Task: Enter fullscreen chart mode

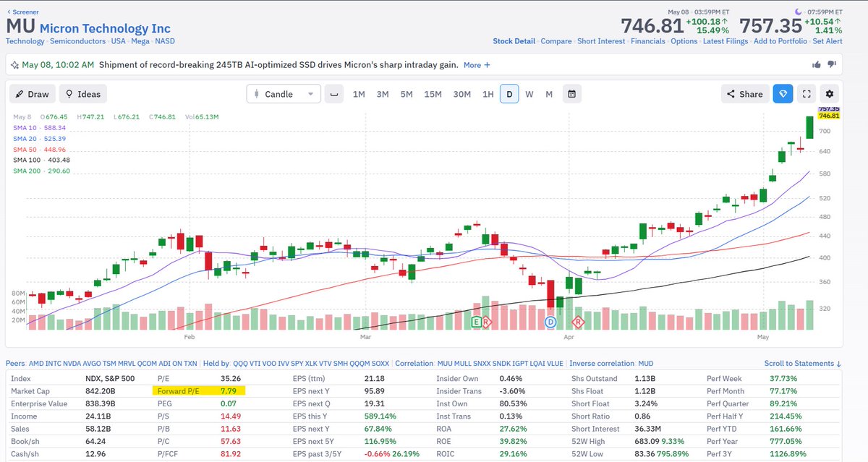Action: tap(807, 94)
